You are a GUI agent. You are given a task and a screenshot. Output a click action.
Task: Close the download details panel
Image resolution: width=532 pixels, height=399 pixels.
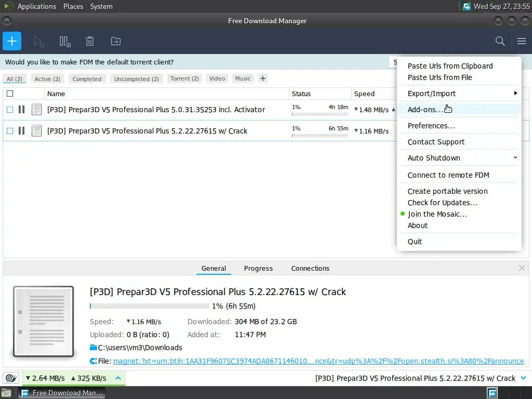point(522,268)
